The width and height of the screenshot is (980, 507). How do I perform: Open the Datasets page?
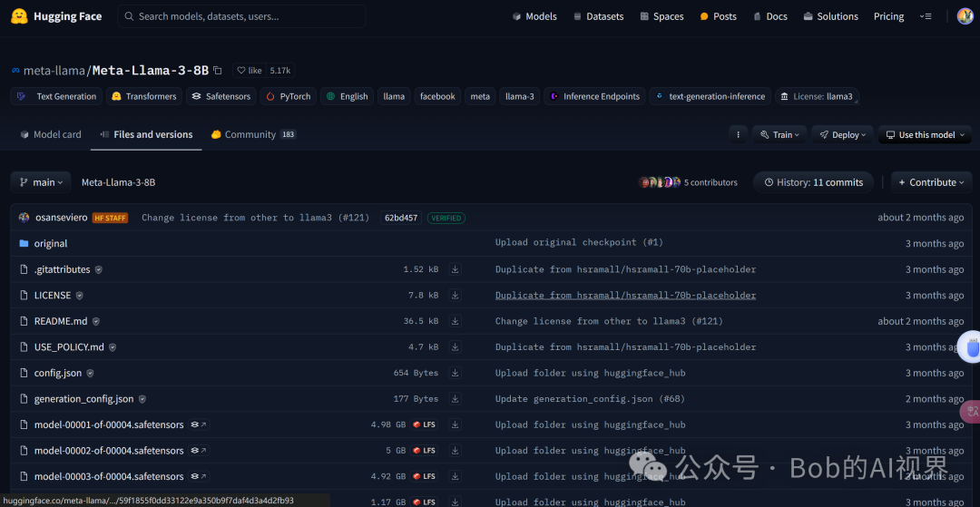pyautogui.click(x=598, y=16)
